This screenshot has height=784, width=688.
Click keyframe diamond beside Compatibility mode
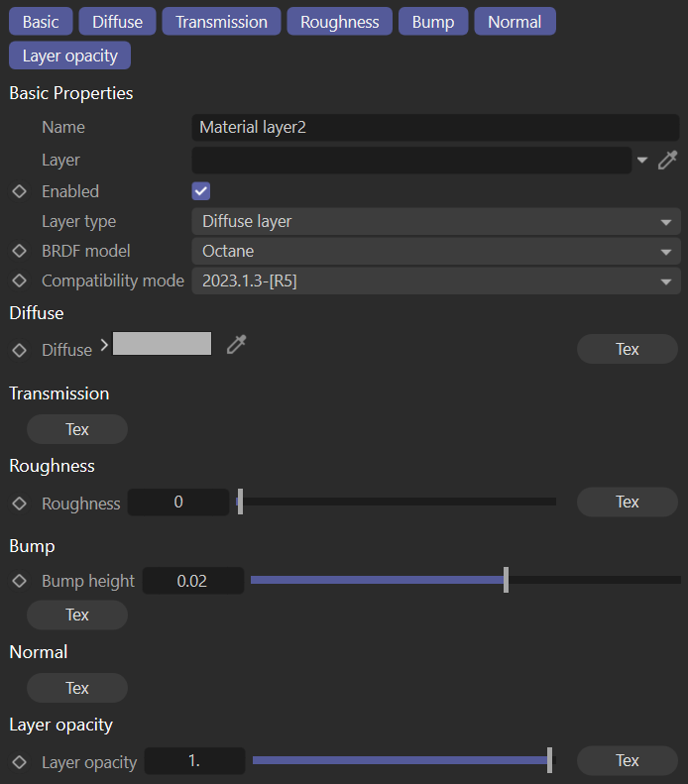19,280
